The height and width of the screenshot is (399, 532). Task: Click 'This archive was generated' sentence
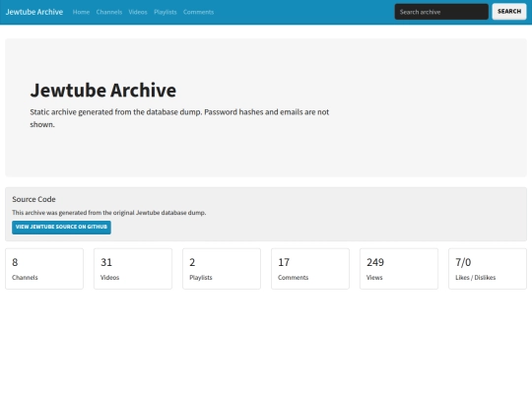tap(109, 213)
